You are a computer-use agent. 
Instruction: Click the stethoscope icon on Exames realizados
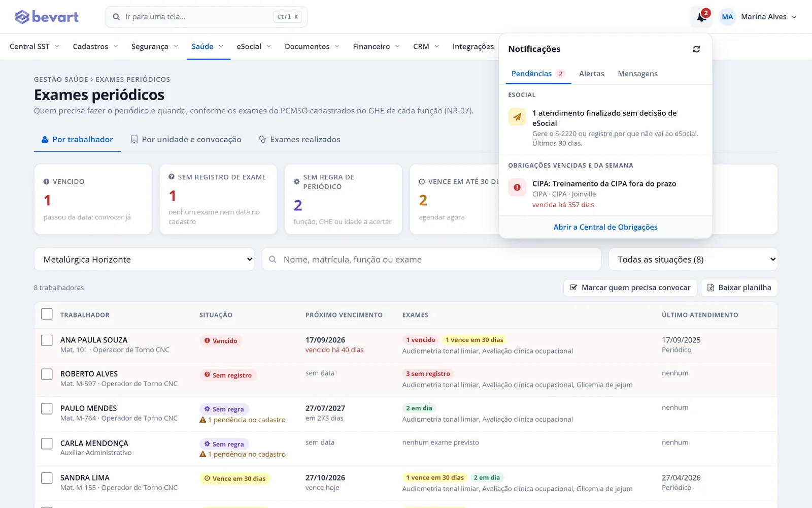tap(262, 139)
